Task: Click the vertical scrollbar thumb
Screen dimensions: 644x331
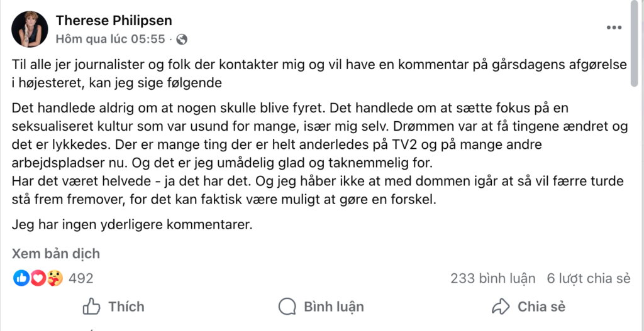Action: [637, 44]
